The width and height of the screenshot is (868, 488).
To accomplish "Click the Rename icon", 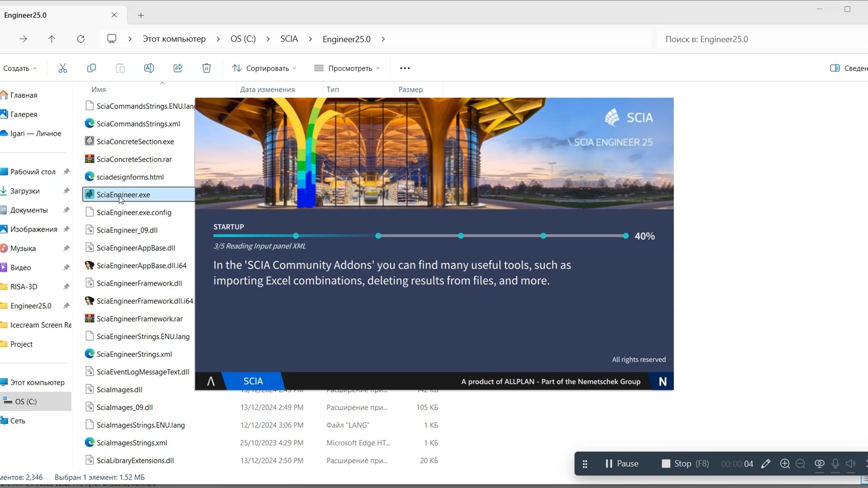I will tap(149, 68).
